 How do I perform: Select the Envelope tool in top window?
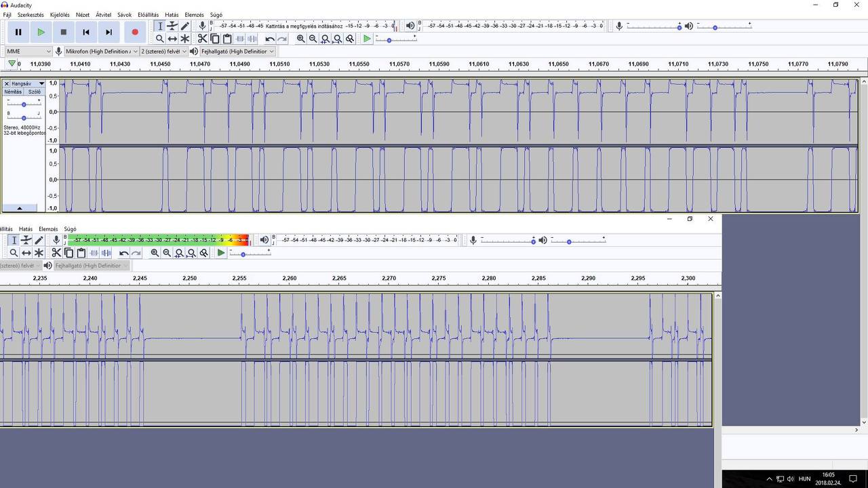(172, 26)
